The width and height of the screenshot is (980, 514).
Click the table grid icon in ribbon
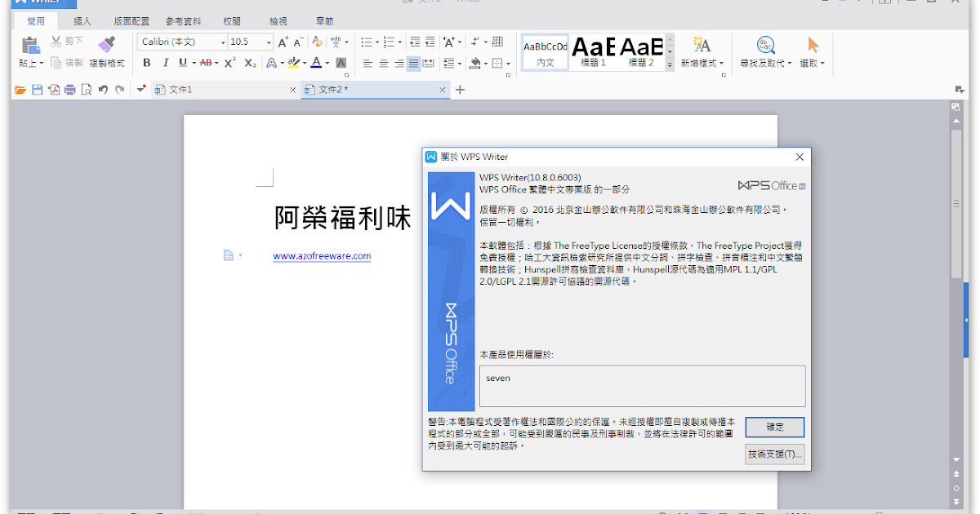pyautogui.click(x=497, y=42)
